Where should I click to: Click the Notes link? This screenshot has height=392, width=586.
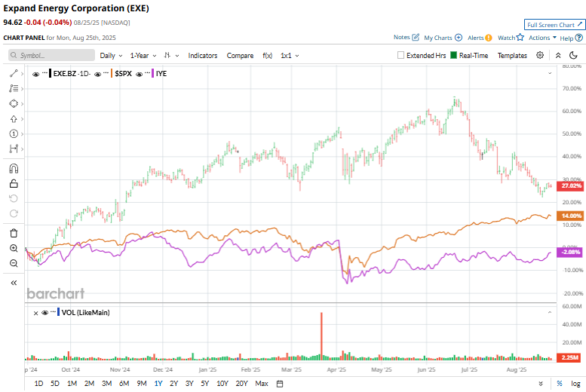(402, 38)
